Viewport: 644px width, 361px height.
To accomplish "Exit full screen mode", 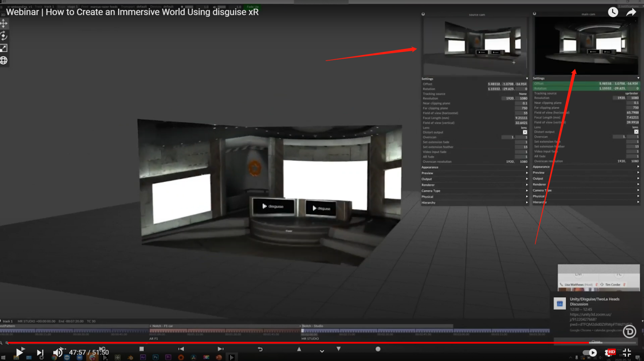I will coord(627,352).
